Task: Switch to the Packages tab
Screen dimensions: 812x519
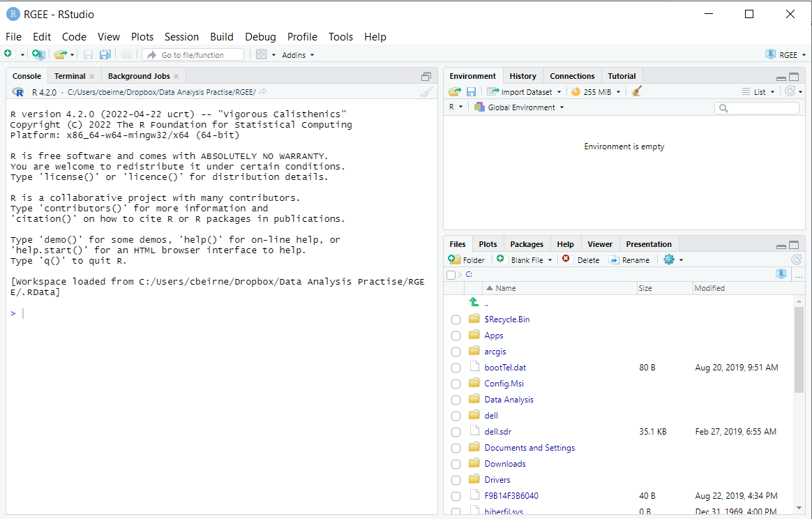Action: [x=526, y=244]
